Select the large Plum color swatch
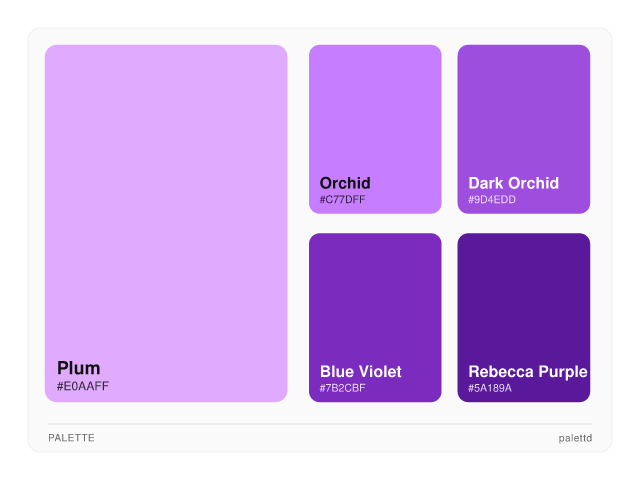This screenshot has height=480, width=640. 166,200
